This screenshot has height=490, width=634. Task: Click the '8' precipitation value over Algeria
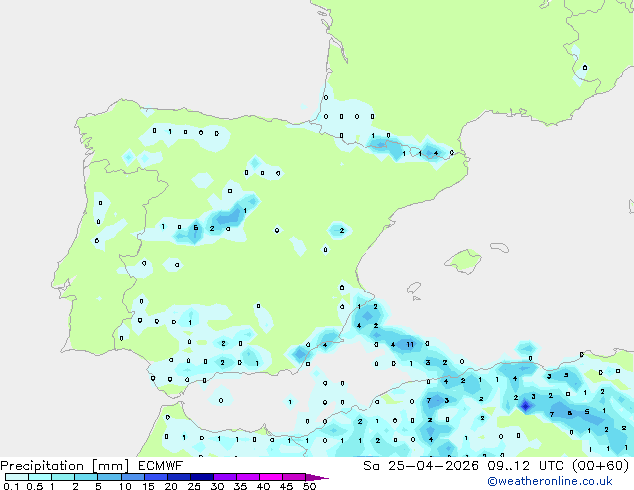tap(569, 413)
